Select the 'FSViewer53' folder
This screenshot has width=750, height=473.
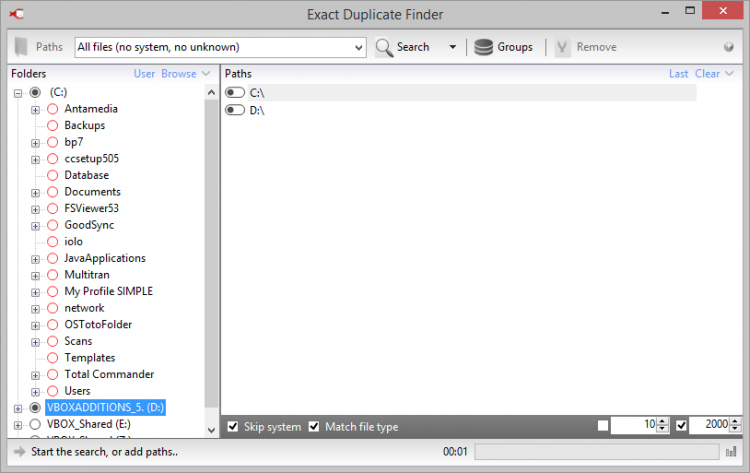(91, 209)
